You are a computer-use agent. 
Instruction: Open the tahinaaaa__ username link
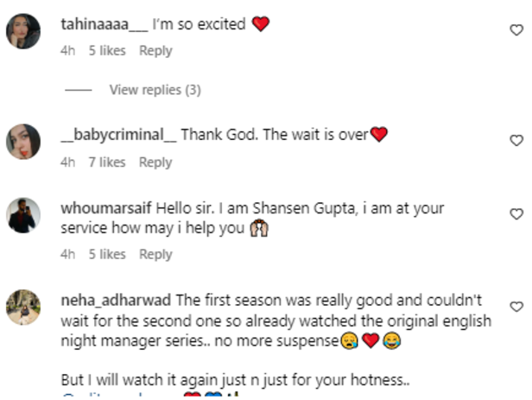104,24
